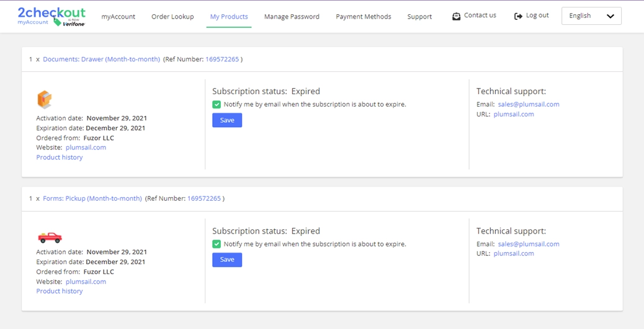Click Fuzor LLC text in Documents Drawer card
Screen dimensions: 644x329
click(99, 138)
